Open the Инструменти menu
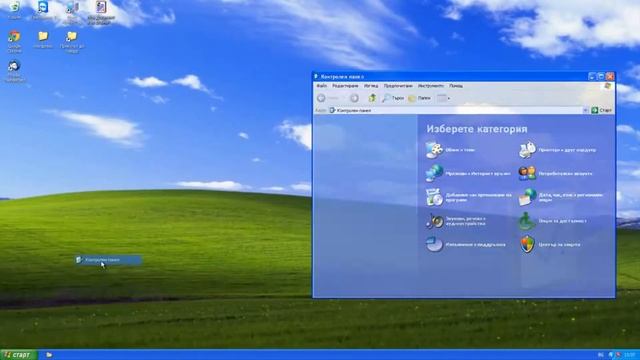This screenshot has height=360, width=640. [431, 86]
